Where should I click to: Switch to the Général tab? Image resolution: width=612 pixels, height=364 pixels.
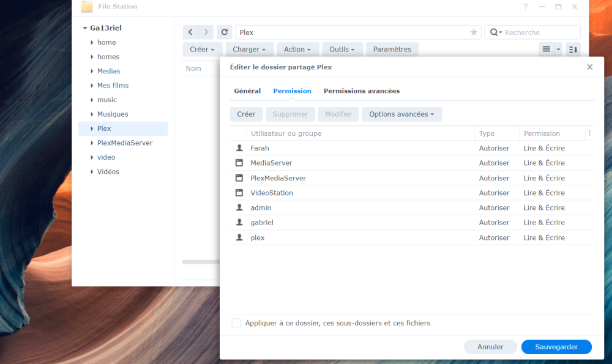[247, 91]
